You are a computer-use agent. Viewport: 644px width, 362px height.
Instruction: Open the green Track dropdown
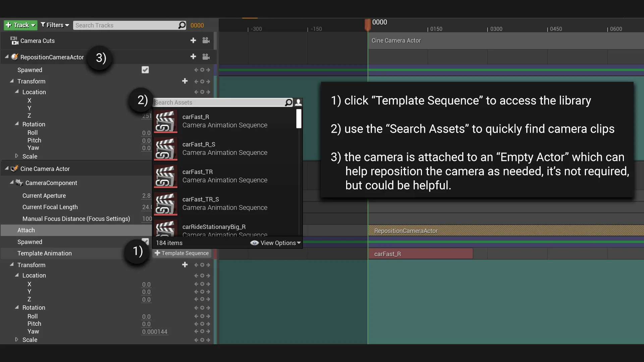point(20,25)
